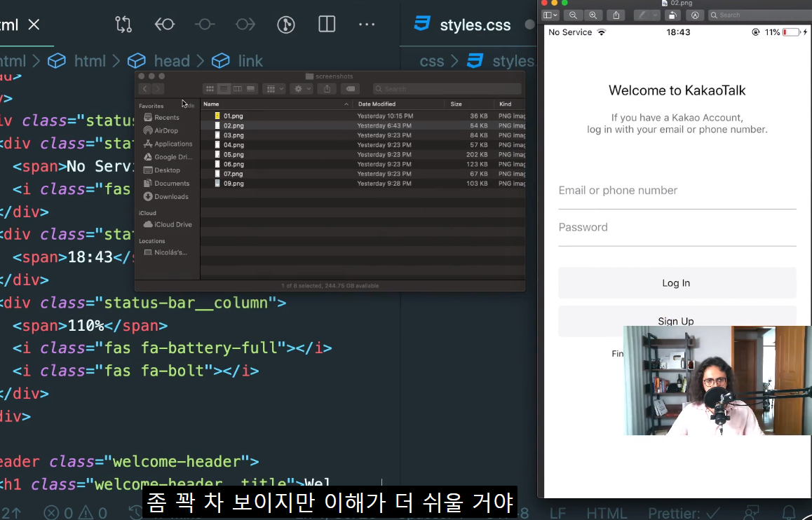Sort Finder list by Kind column

(x=509, y=104)
